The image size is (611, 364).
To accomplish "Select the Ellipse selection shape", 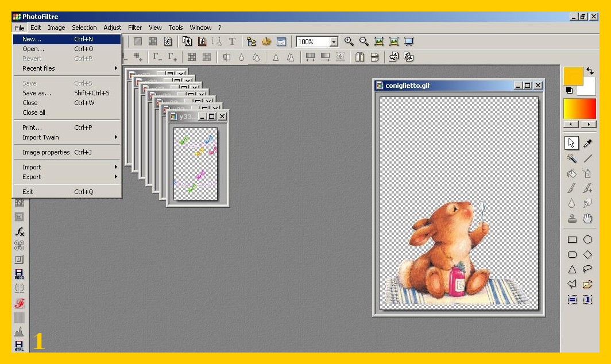I will point(587,240).
